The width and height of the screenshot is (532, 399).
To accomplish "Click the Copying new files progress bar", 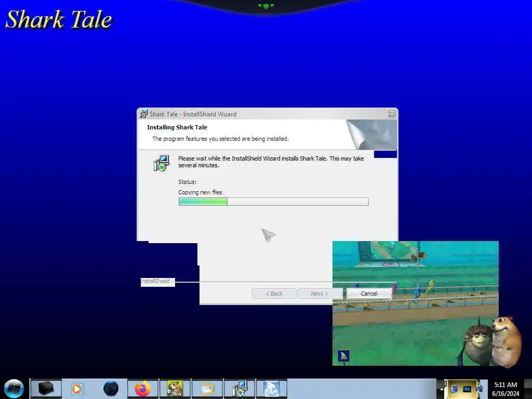I will tap(273, 202).
